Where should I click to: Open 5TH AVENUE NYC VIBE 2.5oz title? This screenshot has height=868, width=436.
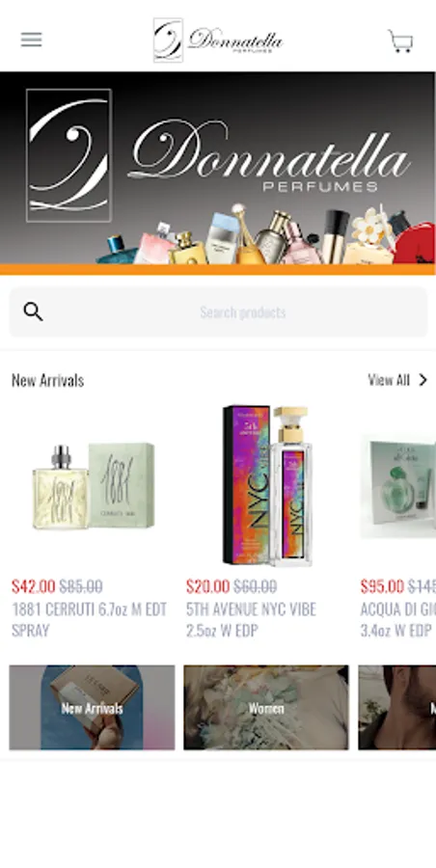coord(251,620)
